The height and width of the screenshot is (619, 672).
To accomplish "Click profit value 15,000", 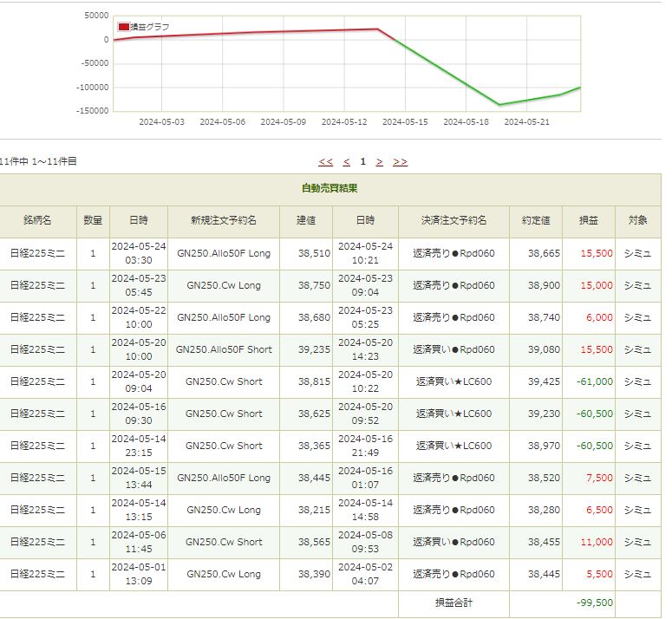I will click(597, 285).
